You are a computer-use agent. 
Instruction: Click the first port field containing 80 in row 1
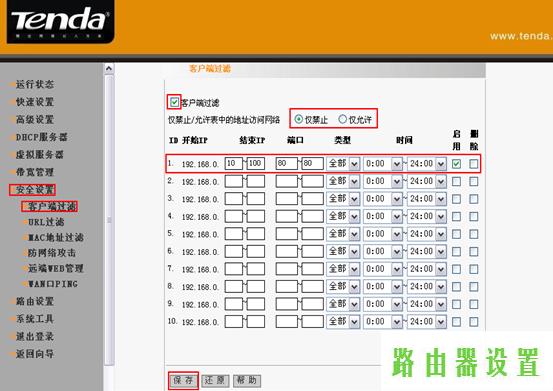[x=287, y=164]
